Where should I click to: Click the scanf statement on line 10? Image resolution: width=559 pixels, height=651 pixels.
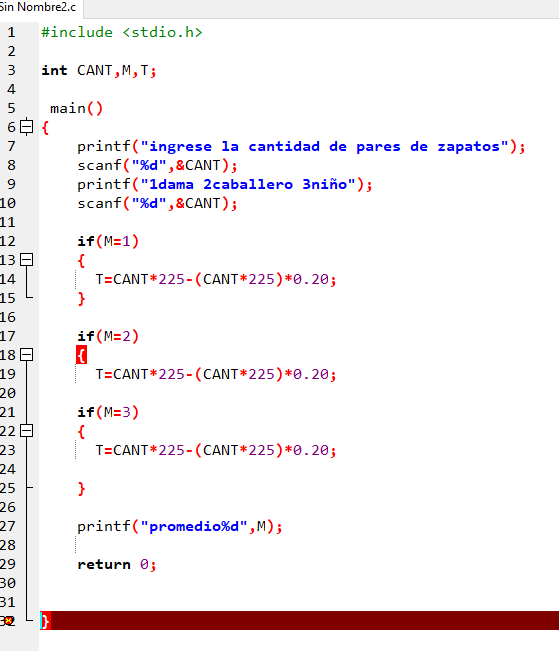click(x=157, y=203)
